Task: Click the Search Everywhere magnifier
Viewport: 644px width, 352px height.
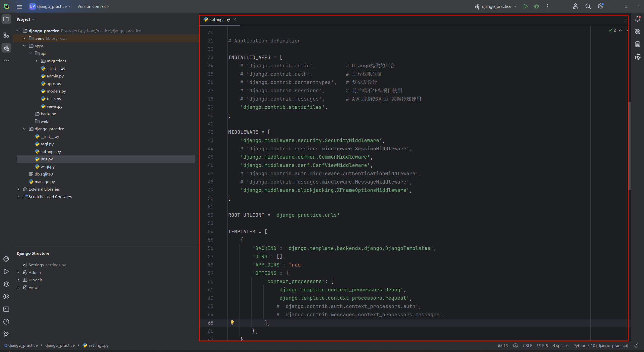Action: click(x=588, y=6)
